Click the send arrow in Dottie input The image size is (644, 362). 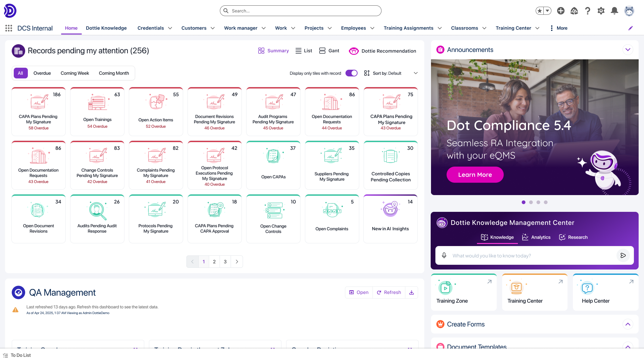point(623,255)
